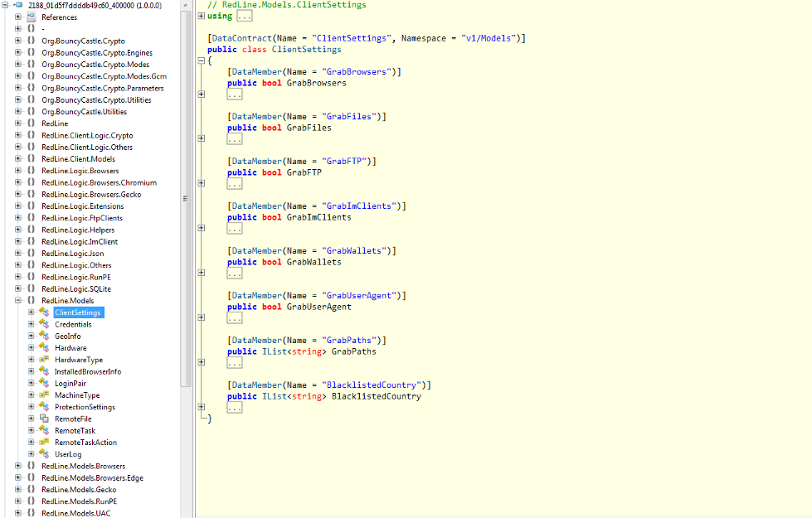Click the class icon next to Hardware
The height and width of the screenshot is (518, 812).
[44, 348]
